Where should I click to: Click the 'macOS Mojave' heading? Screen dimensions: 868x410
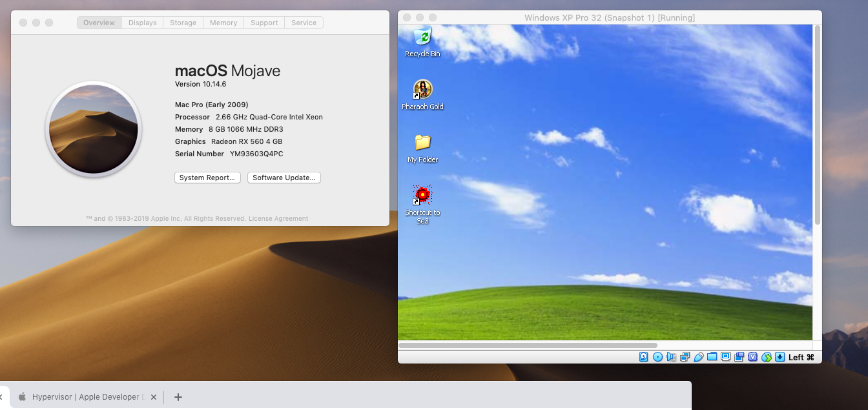[x=228, y=71]
